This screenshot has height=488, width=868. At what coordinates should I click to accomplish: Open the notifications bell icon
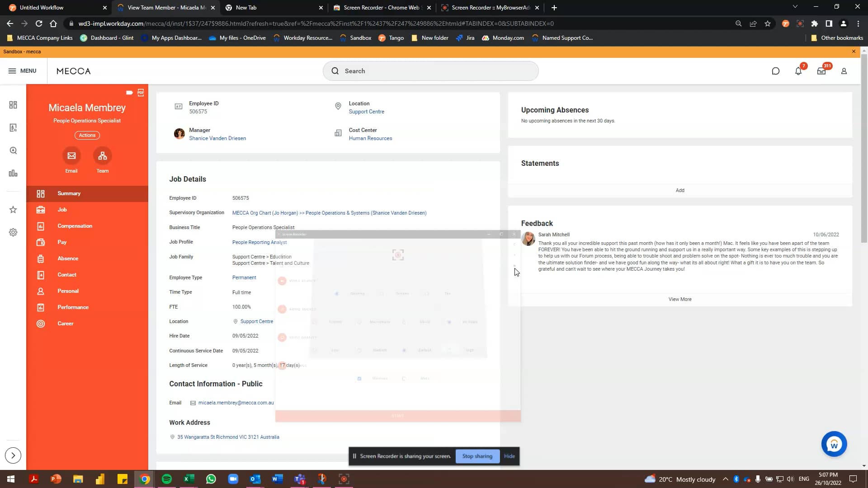[x=798, y=71]
